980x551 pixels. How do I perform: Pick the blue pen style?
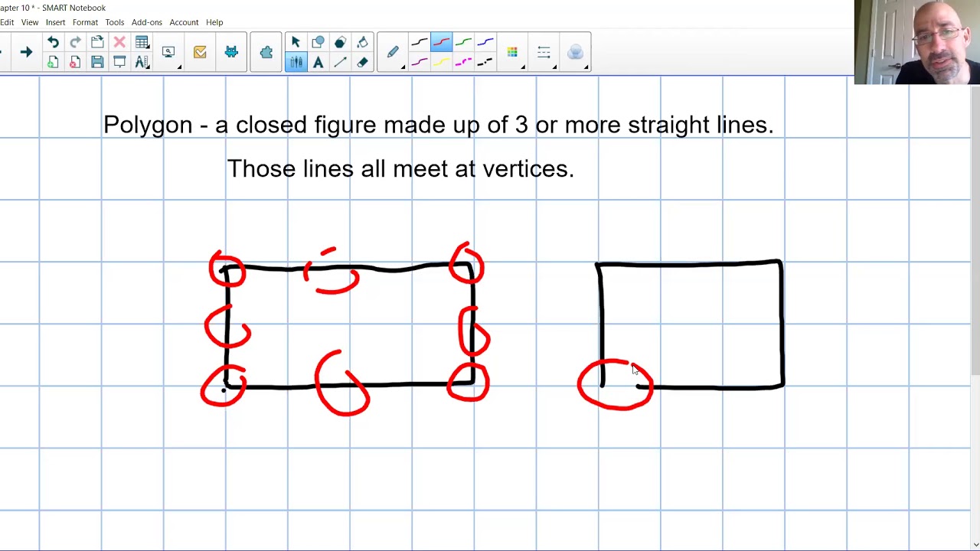[485, 42]
